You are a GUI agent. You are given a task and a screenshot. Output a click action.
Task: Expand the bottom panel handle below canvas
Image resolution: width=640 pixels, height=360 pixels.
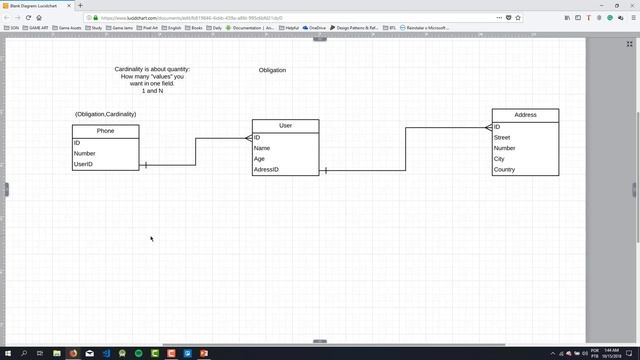coord(320,341)
